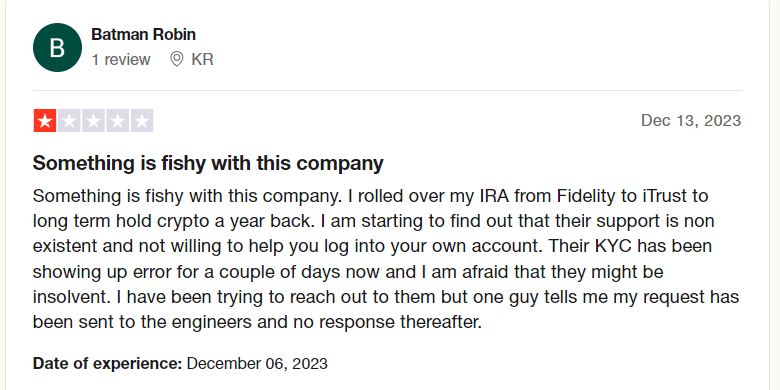
Task: Click the second grey star
Action: click(x=69, y=121)
